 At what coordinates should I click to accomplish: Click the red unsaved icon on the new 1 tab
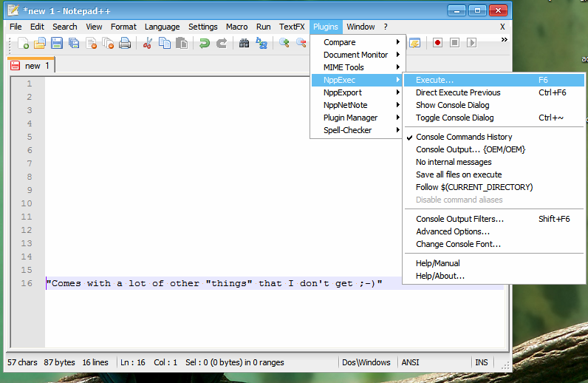15,66
